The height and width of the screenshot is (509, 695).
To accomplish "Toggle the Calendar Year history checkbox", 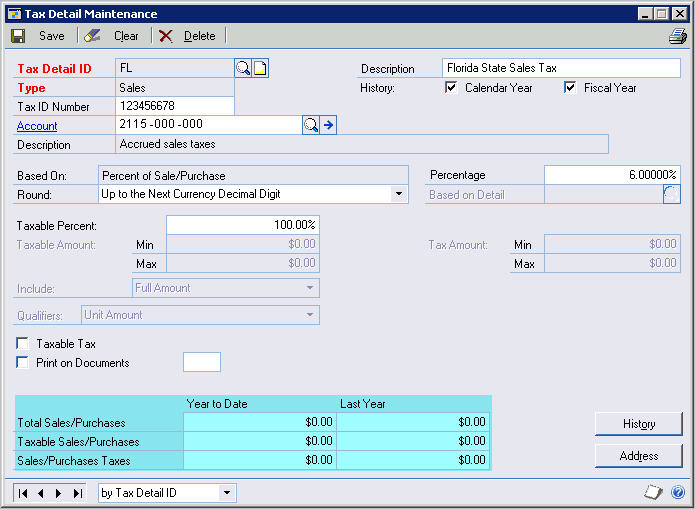I will pos(451,87).
